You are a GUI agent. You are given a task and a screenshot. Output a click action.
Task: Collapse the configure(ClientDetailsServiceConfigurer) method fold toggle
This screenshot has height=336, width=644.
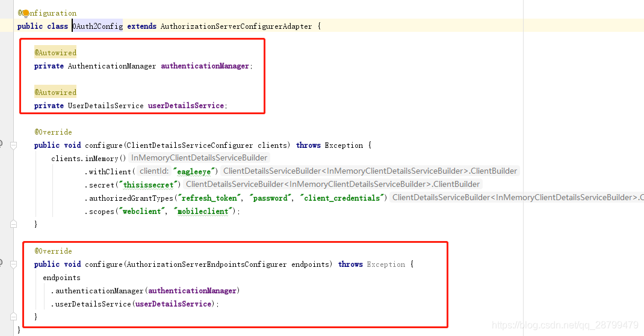(x=14, y=145)
